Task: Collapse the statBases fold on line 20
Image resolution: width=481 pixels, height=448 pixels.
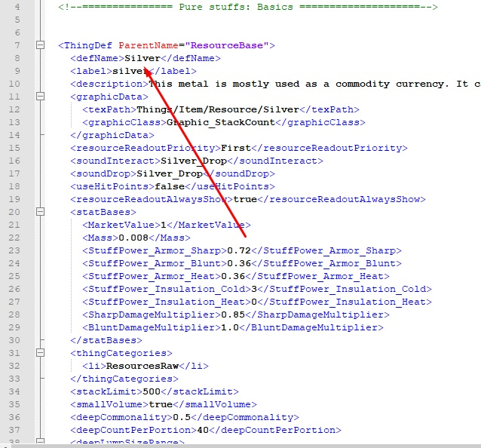Action: click(40, 212)
